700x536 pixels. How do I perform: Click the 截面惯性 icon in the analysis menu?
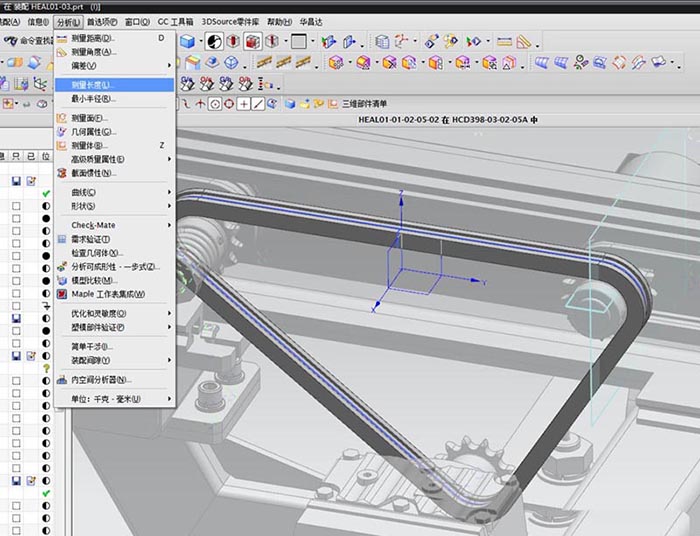click(62, 173)
